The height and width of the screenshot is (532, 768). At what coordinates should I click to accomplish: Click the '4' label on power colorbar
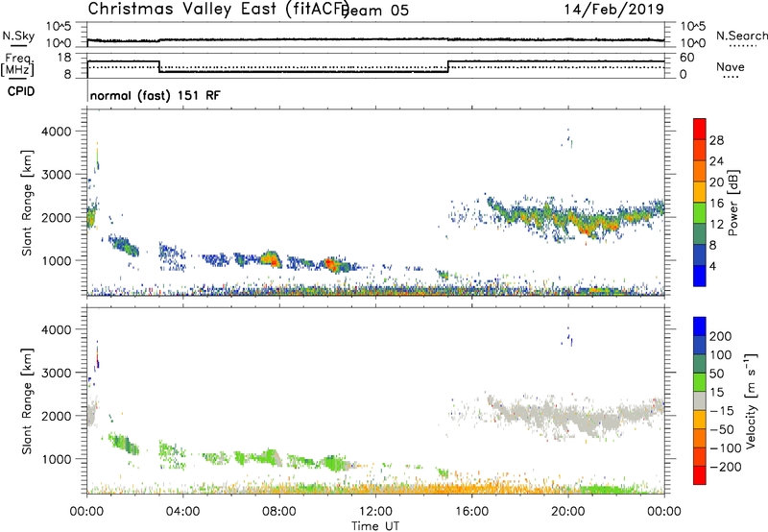coord(712,266)
